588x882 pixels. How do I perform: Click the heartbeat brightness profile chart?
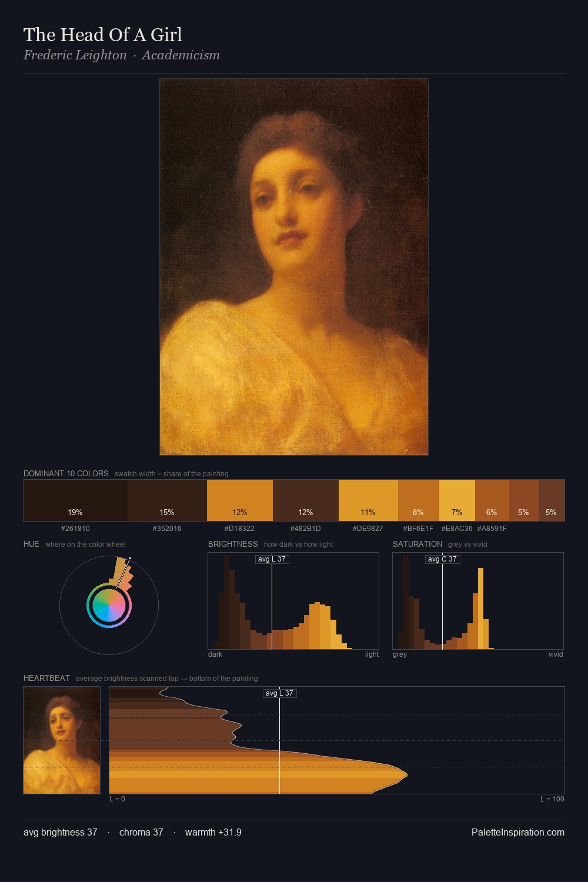337,740
